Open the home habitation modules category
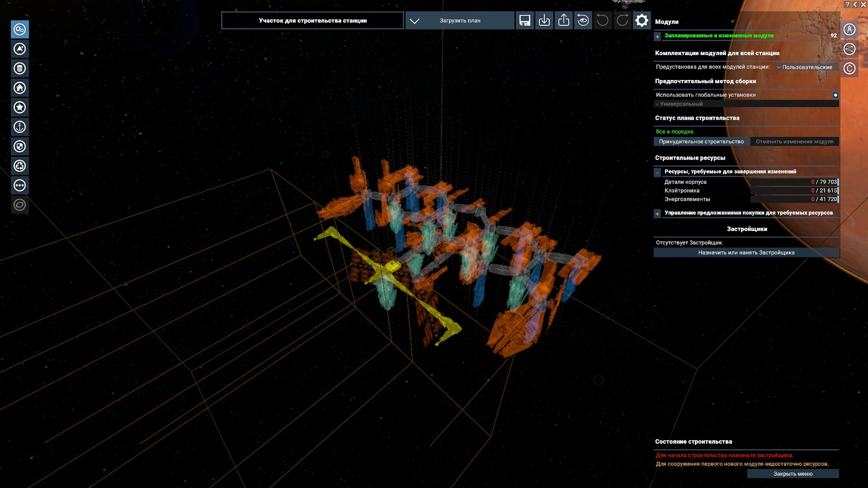Viewport: 868px width, 488px height. click(x=20, y=88)
